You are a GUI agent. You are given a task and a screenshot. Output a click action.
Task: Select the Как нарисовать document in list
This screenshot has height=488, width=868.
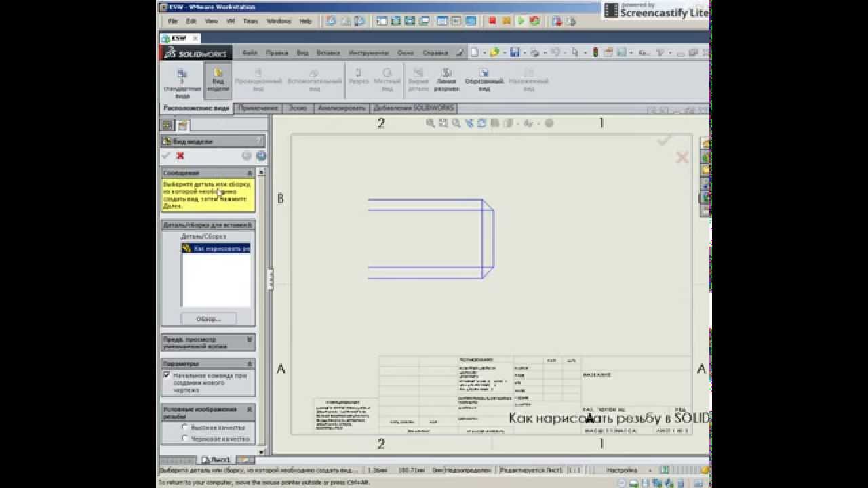[x=216, y=249]
